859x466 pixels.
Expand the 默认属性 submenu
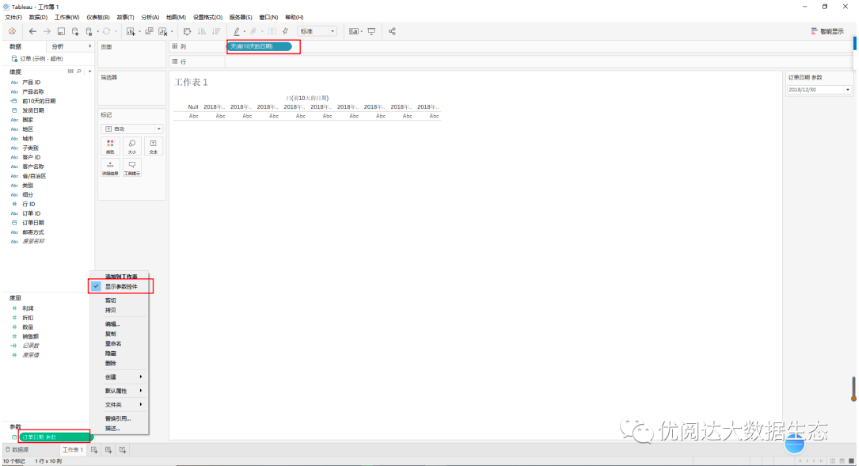point(119,391)
